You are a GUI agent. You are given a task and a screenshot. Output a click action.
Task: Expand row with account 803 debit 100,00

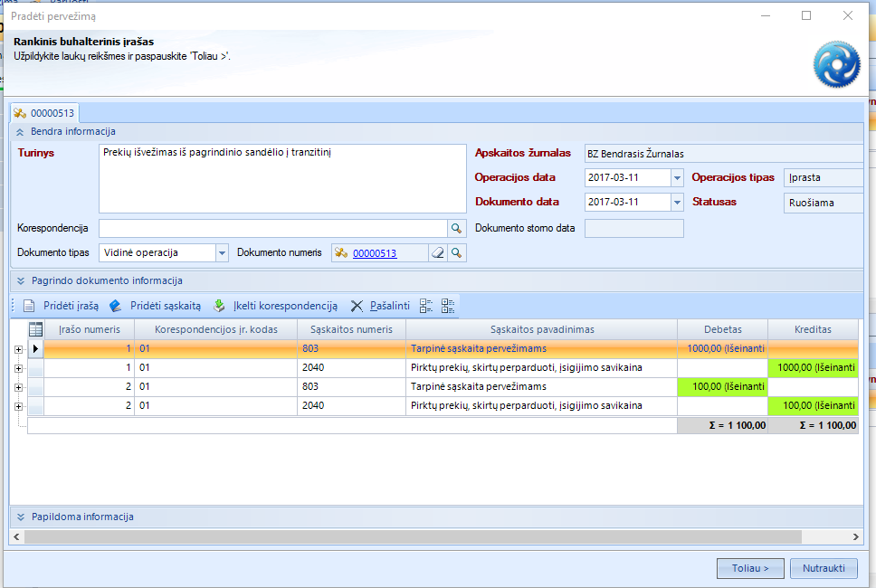click(x=18, y=387)
